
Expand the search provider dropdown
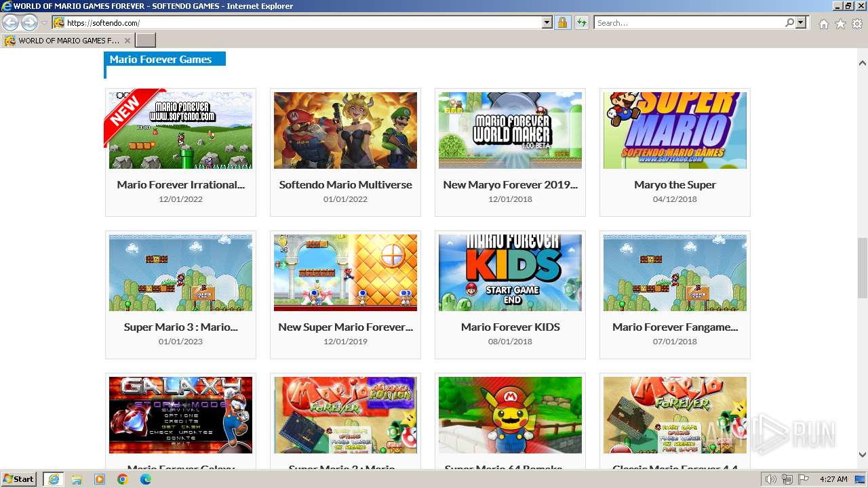point(801,22)
